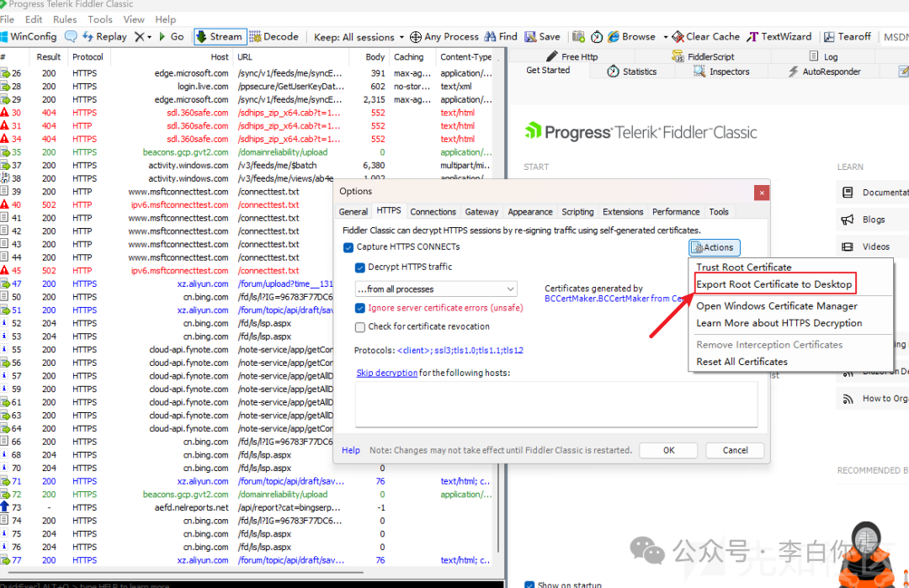The height and width of the screenshot is (588, 909).
Task: Open the Statistics tab
Action: click(632, 72)
